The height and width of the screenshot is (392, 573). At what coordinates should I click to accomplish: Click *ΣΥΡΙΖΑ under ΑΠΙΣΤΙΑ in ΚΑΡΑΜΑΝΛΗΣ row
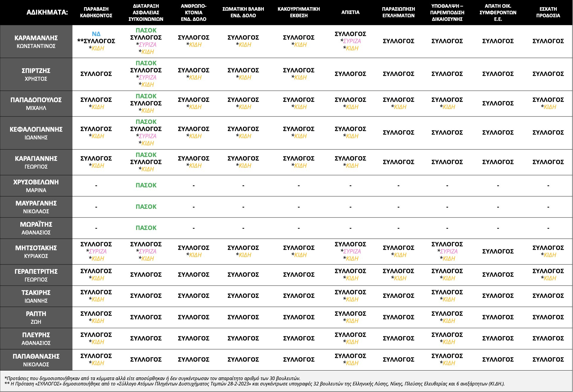(351, 41)
